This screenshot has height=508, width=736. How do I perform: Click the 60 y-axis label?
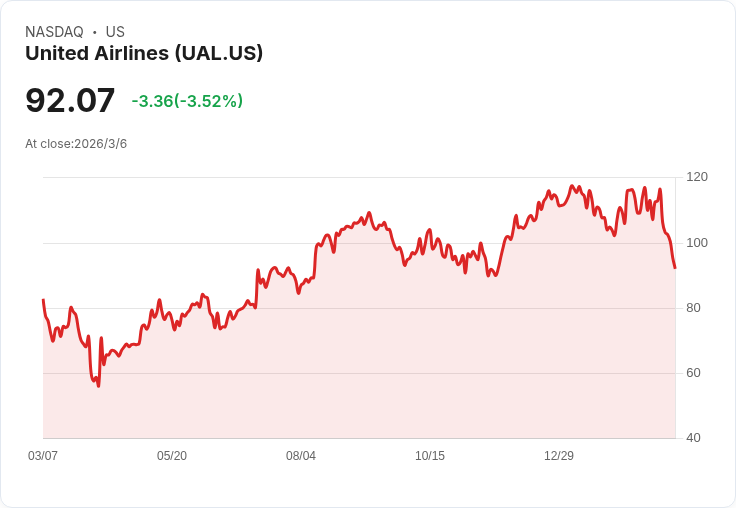693,373
